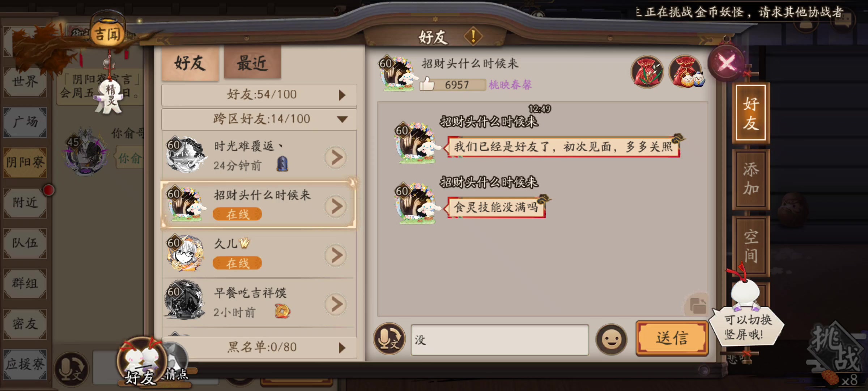Screen dimensions: 868x391
Task: Send the red lucky bag gift
Action: pos(647,72)
